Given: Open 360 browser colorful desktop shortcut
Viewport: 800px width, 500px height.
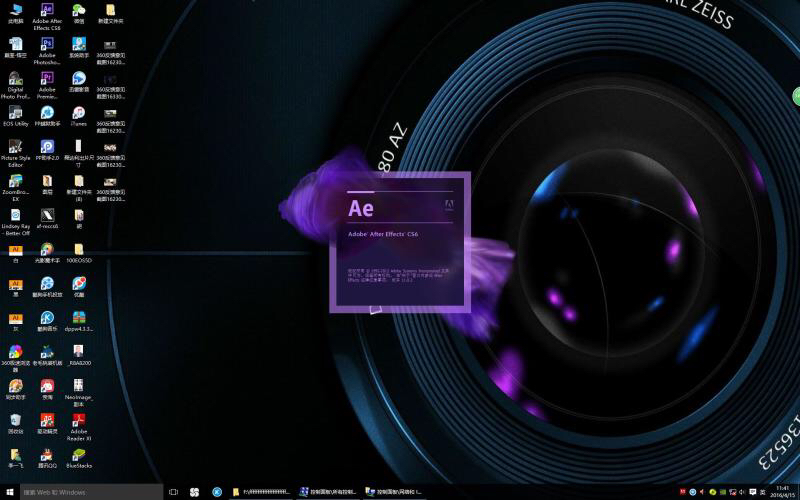Looking at the screenshot, I should pyautogui.click(x=15, y=359).
